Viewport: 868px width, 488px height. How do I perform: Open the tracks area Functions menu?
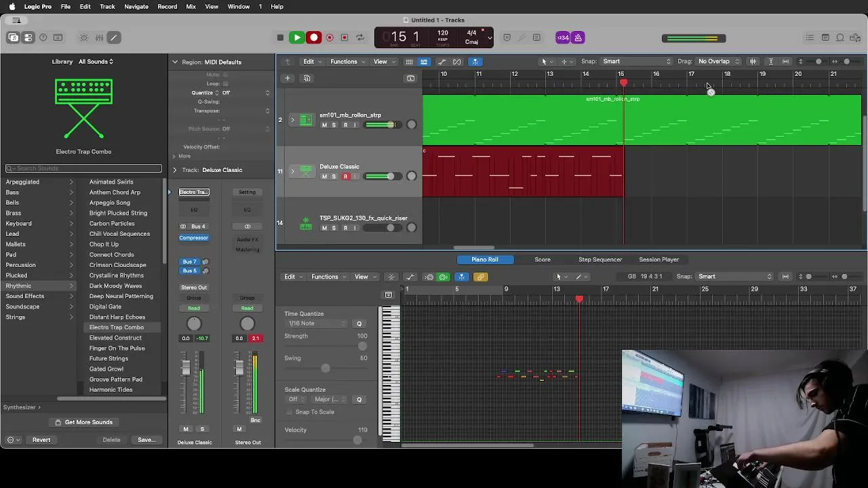347,62
